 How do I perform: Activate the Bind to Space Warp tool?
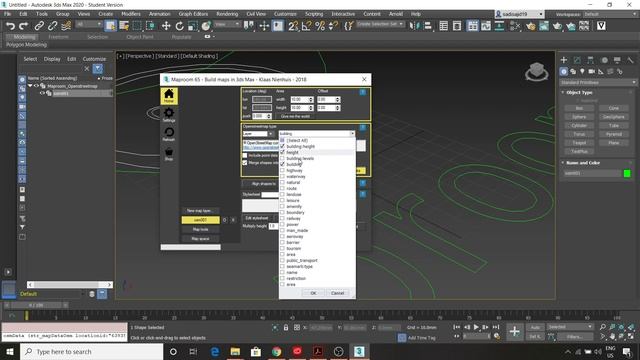click(66, 26)
